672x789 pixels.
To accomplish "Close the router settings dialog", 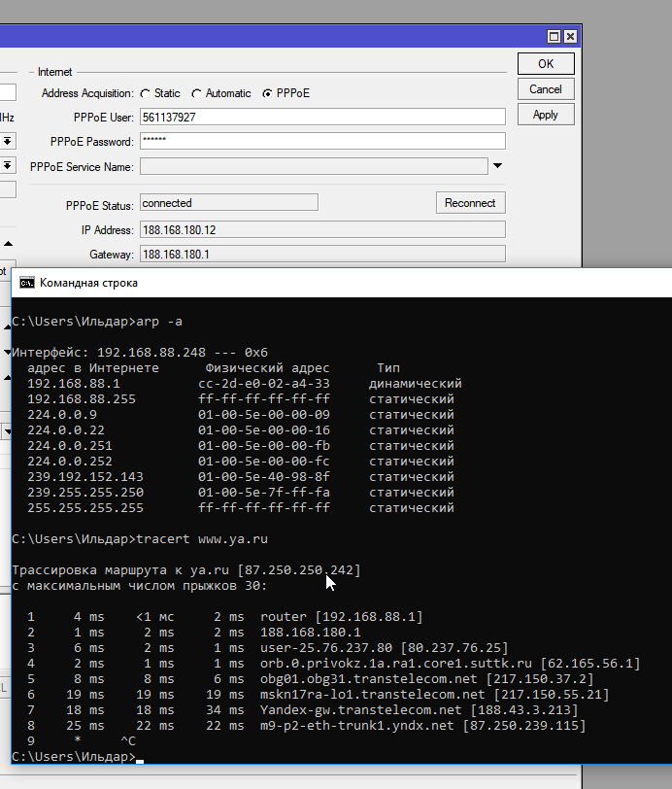I will (x=570, y=37).
